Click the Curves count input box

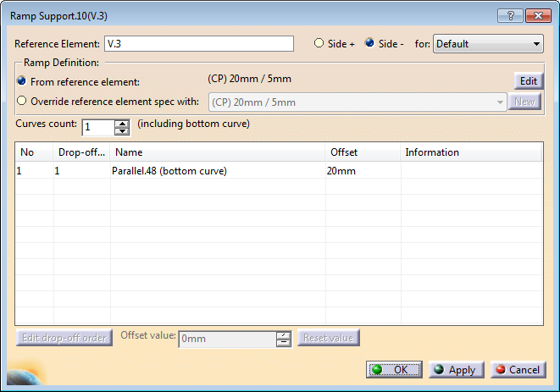pos(97,127)
